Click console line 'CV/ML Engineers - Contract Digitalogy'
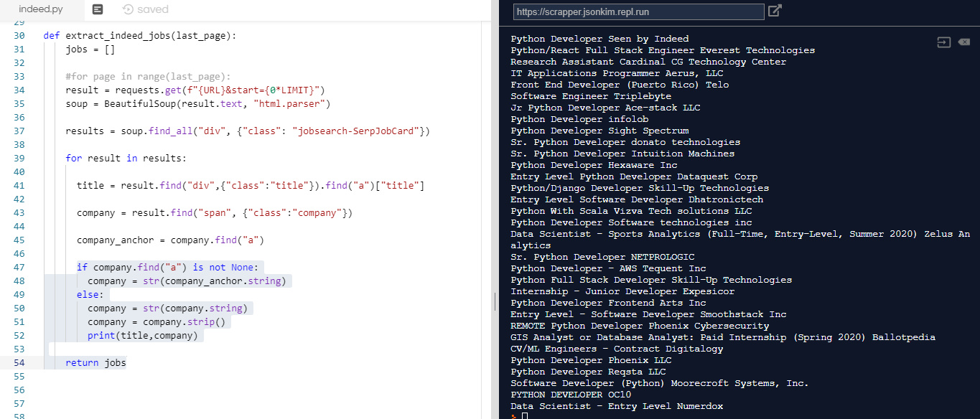Image resolution: width=980 pixels, height=419 pixels. point(617,349)
